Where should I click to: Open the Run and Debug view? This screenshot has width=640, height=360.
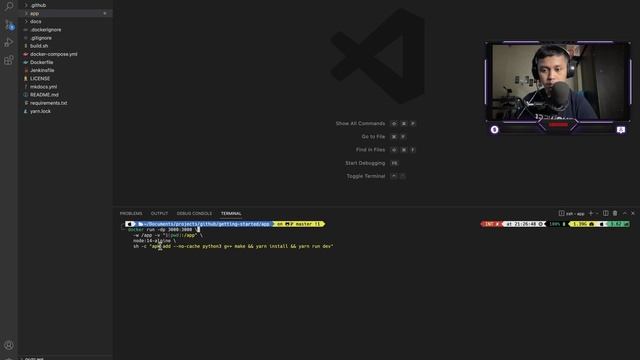[9, 42]
